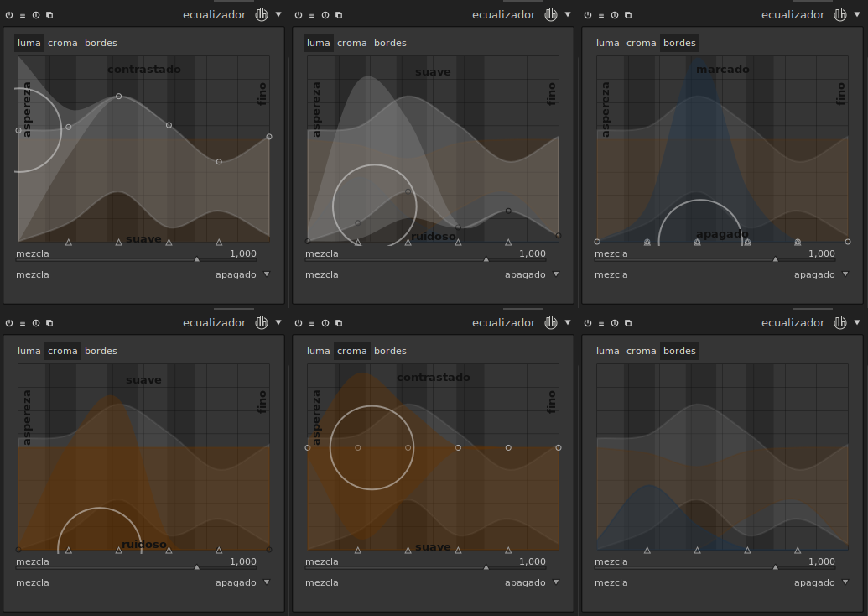The width and height of the screenshot is (868, 616).
Task: Reset parameters in the croma 'ruidoso' panel
Action: pyautogui.click(x=36, y=323)
